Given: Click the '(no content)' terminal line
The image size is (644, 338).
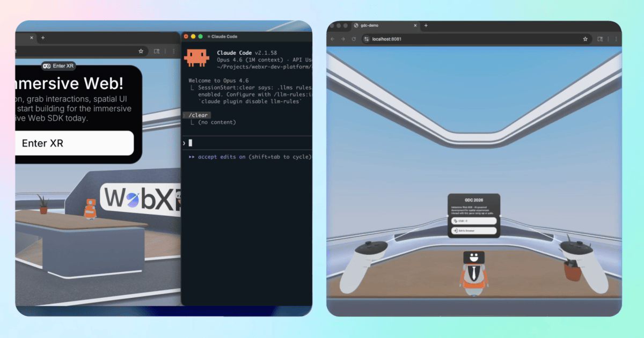Looking at the screenshot, I should [x=217, y=122].
